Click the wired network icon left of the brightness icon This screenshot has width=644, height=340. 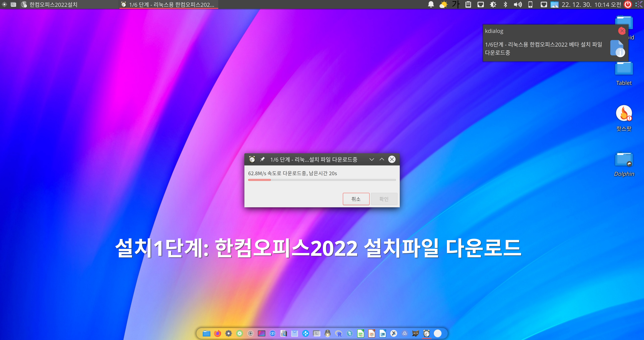click(480, 5)
